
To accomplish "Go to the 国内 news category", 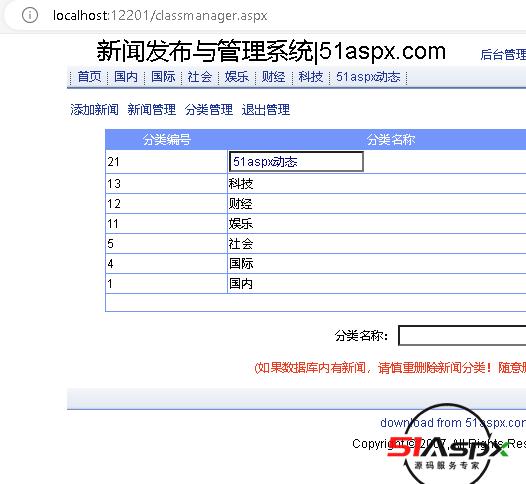I will (126, 77).
